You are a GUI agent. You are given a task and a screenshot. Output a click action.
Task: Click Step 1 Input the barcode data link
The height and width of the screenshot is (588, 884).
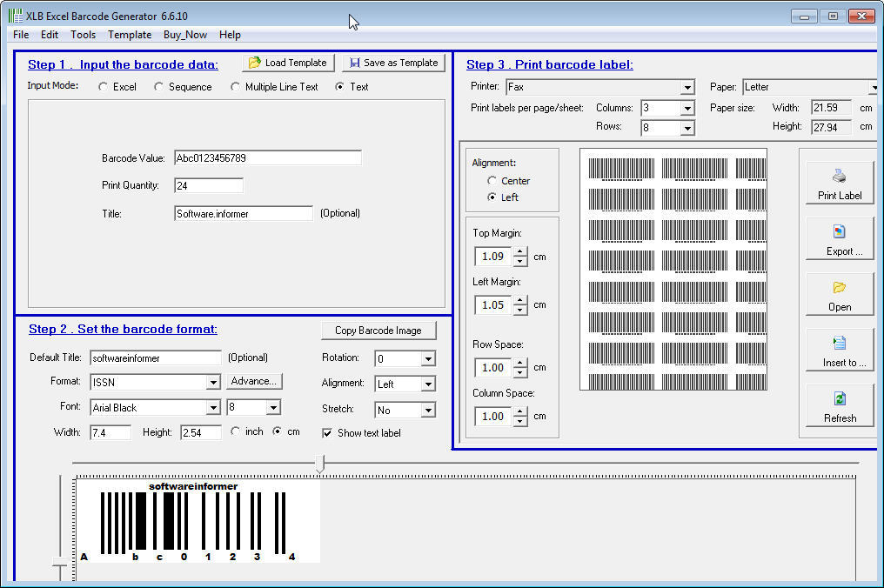(123, 65)
